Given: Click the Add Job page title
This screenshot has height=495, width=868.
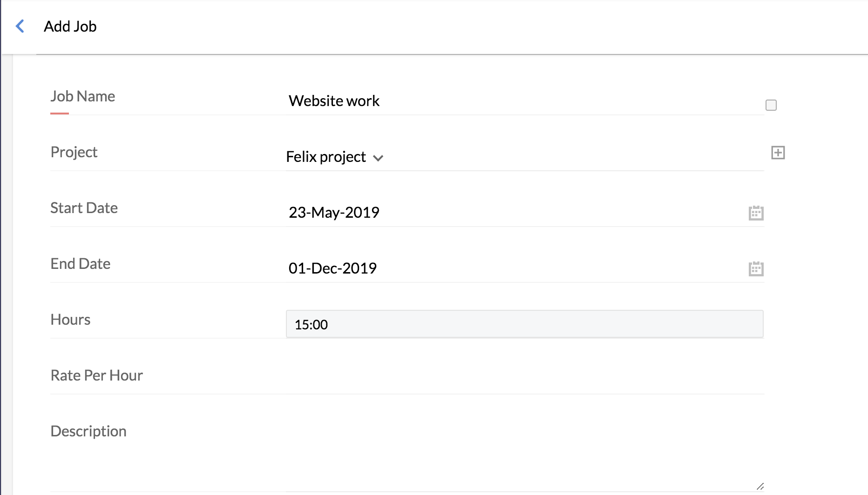Looking at the screenshot, I should [x=70, y=27].
